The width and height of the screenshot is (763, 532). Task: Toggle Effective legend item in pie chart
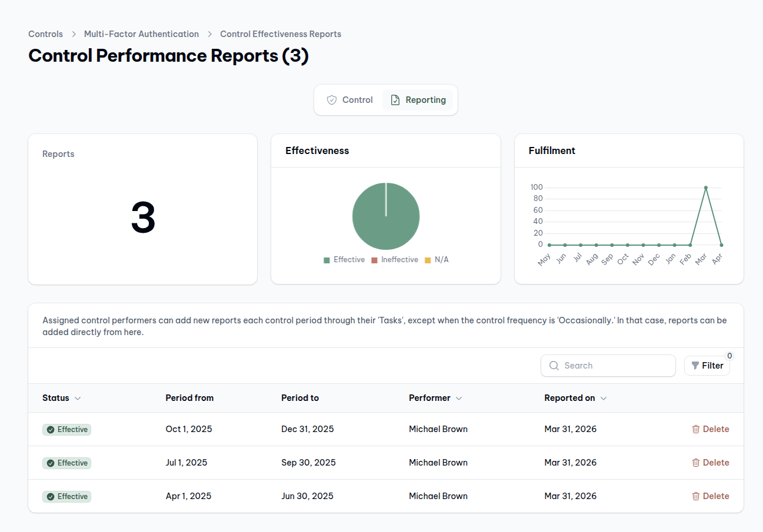pos(344,260)
